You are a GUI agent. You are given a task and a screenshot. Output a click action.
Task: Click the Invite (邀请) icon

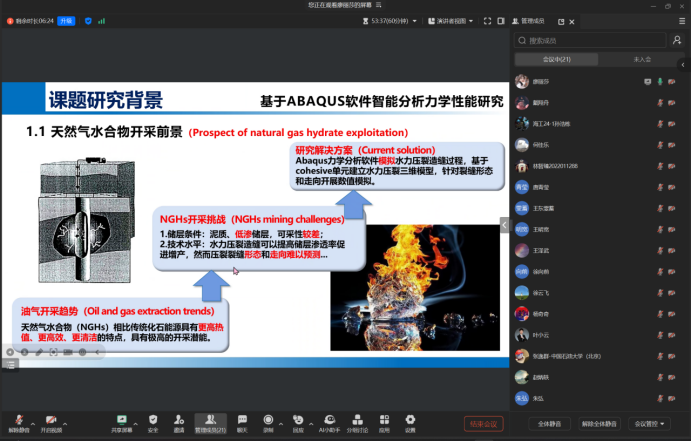pos(179,420)
